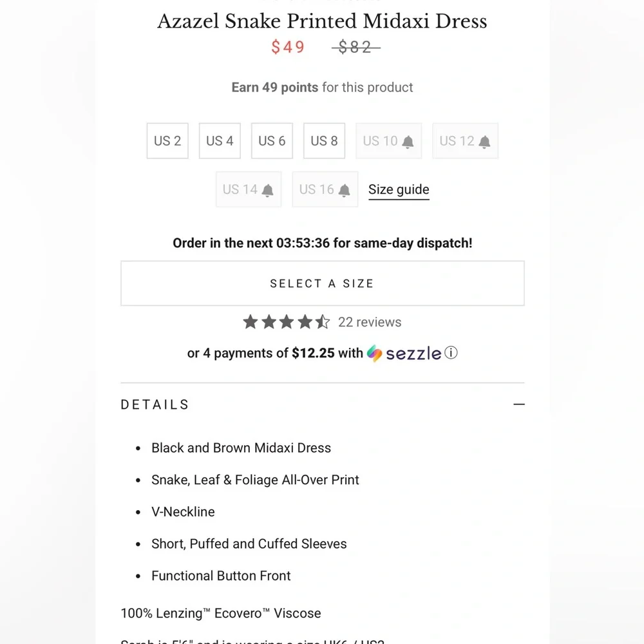Click the bell icon beside US 14
The image size is (644, 644).
pyautogui.click(x=268, y=190)
